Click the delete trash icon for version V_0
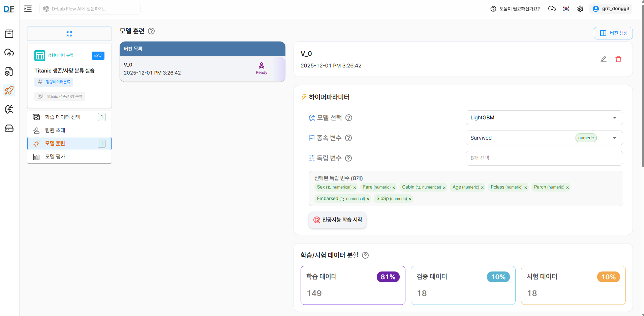Image resolution: width=644 pixels, height=316 pixels. tap(618, 59)
